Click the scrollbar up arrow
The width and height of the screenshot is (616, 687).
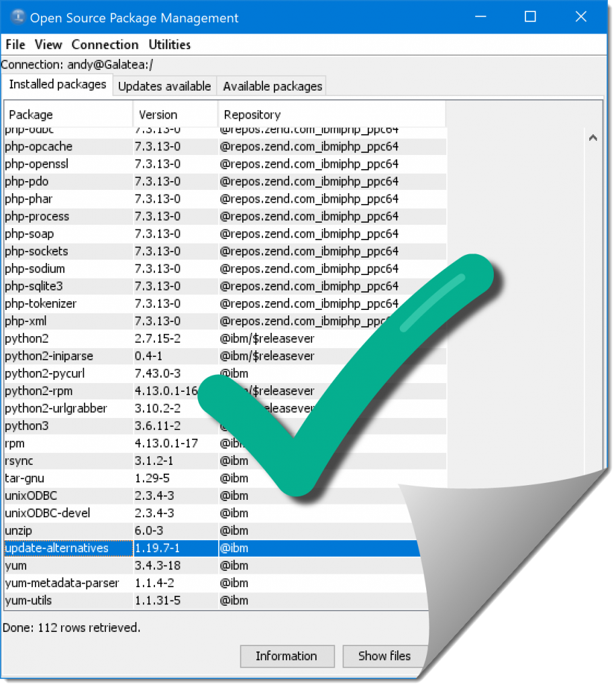(593, 138)
